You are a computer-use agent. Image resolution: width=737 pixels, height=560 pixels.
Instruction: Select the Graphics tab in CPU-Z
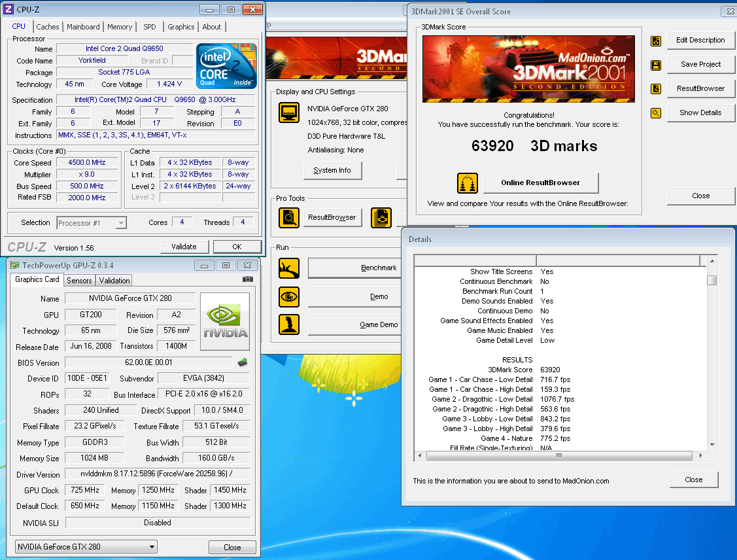click(180, 27)
